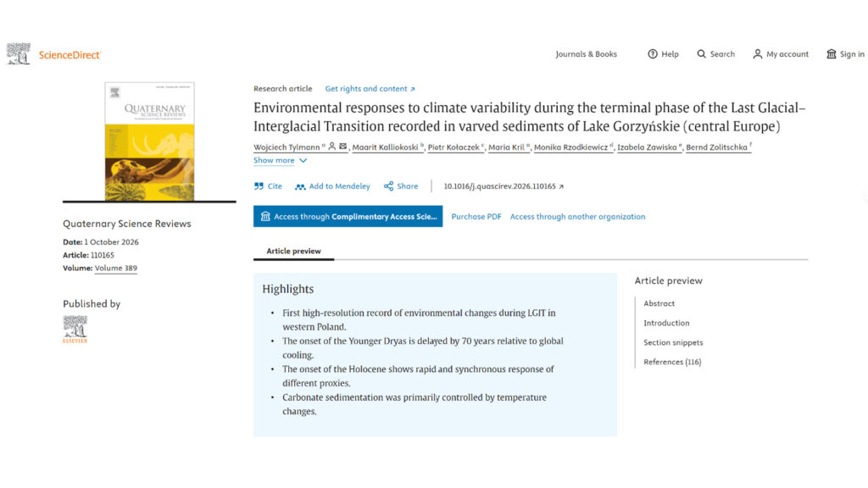Click the Quaternary Science Reviews cover thumbnail

pyautogui.click(x=149, y=141)
